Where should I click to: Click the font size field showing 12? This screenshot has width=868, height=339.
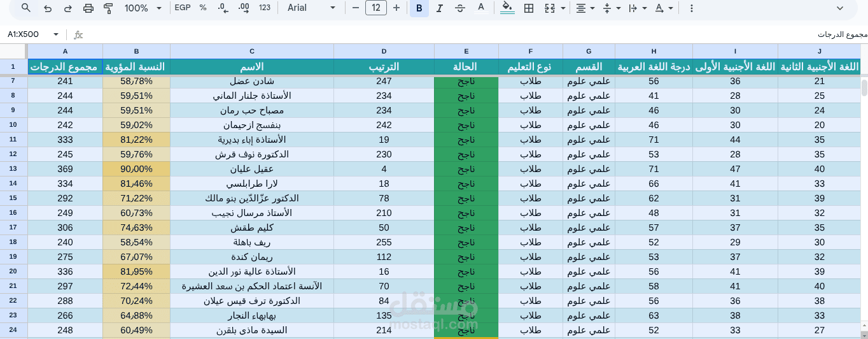click(376, 8)
